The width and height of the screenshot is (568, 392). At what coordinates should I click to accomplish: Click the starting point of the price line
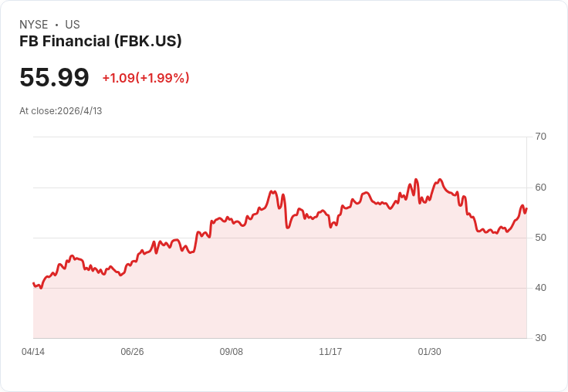[33, 284]
